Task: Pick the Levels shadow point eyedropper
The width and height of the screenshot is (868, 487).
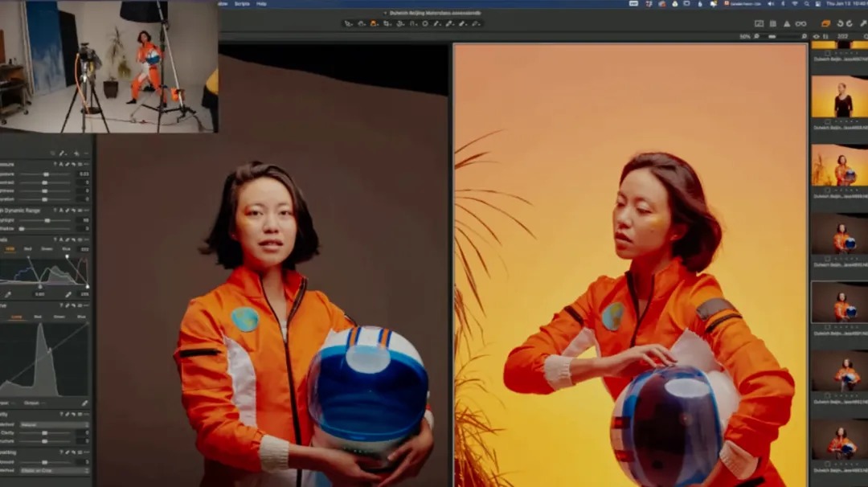Action: coord(8,294)
